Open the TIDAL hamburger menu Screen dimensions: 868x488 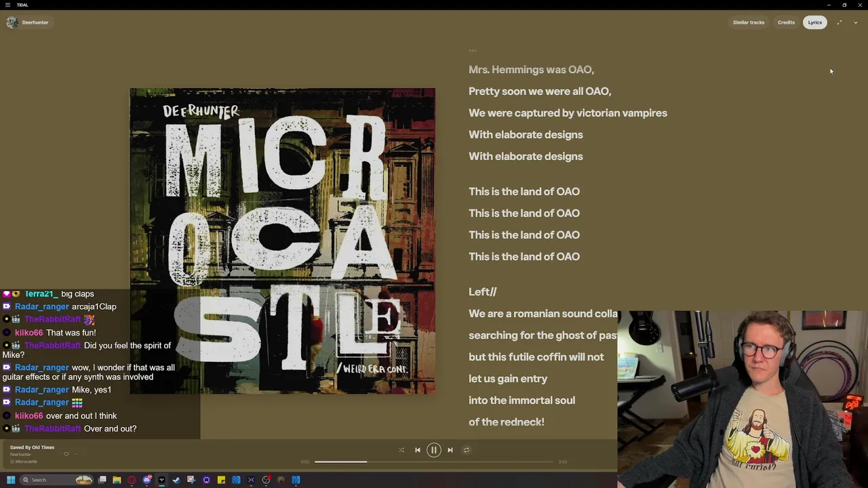tap(7, 5)
